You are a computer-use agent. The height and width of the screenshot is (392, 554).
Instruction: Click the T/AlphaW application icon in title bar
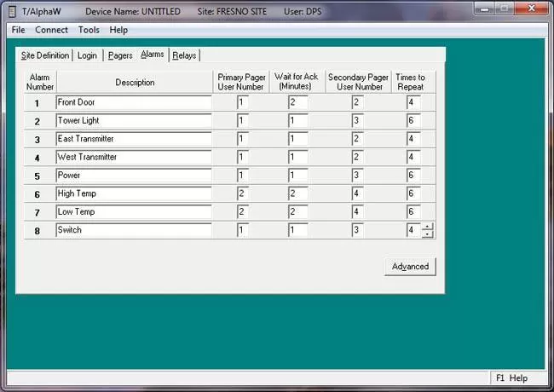pos(12,11)
